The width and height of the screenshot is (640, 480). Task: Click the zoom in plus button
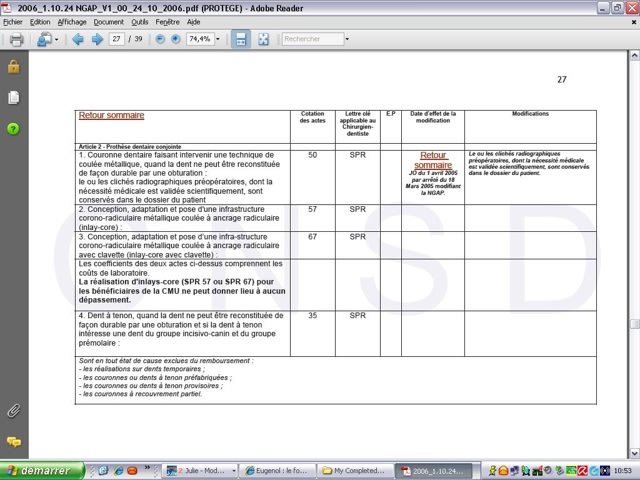177,40
